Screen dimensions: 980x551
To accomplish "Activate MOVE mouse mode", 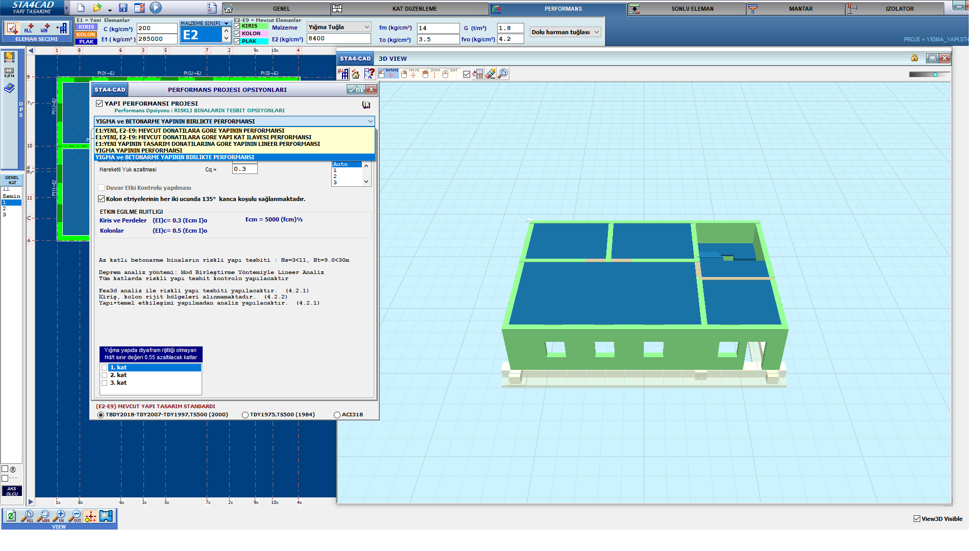I will [x=410, y=74].
